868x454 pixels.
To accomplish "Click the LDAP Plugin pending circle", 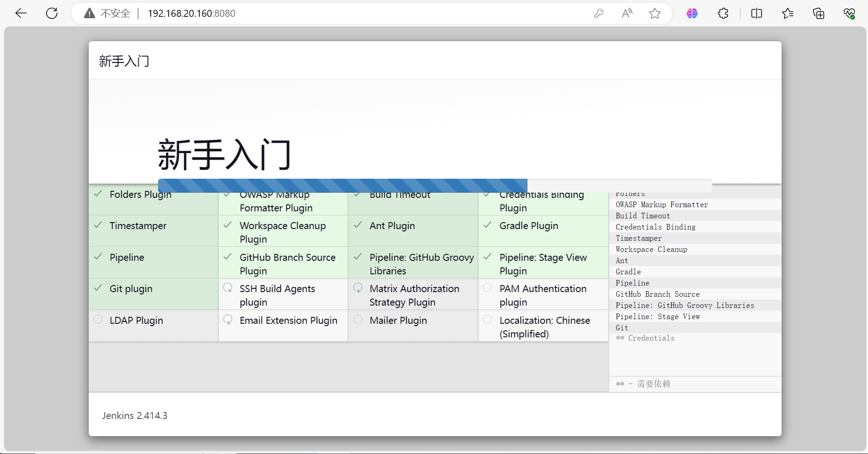I will click(98, 319).
